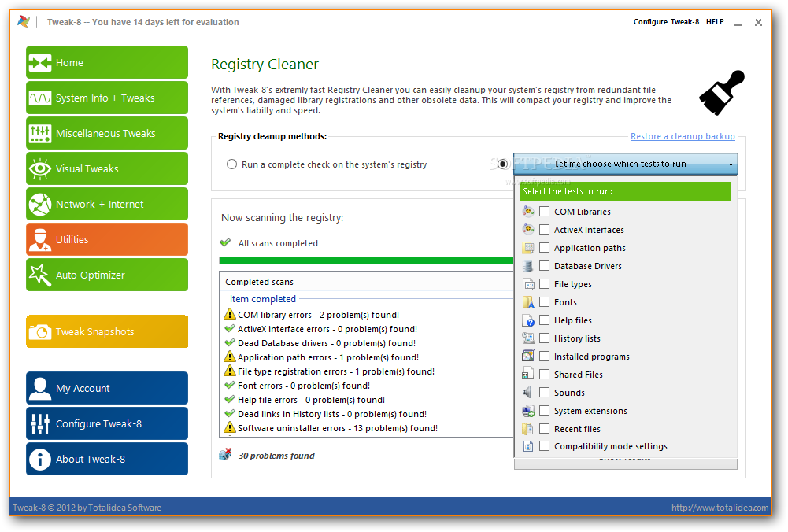Enable Compatibility mode settings checkbox
788x532 pixels.
[x=544, y=446]
